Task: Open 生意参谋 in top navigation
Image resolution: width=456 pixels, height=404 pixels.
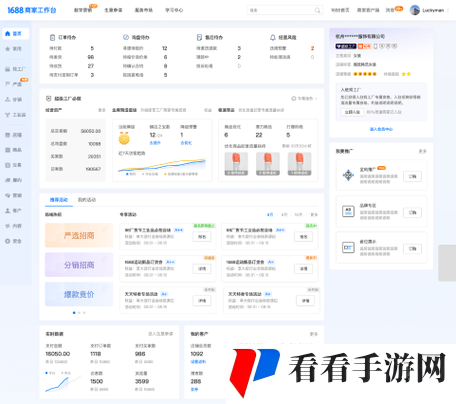Action: (113, 10)
